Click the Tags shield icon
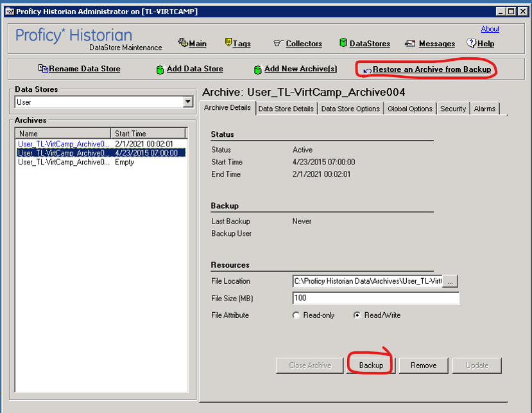 [x=228, y=42]
